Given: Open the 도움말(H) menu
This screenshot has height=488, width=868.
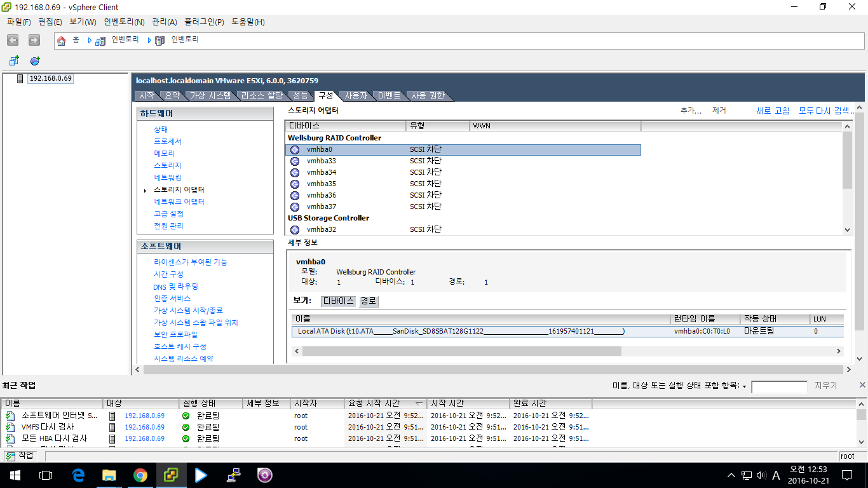Looking at the screenshot, I should click(x=248, y=22).
